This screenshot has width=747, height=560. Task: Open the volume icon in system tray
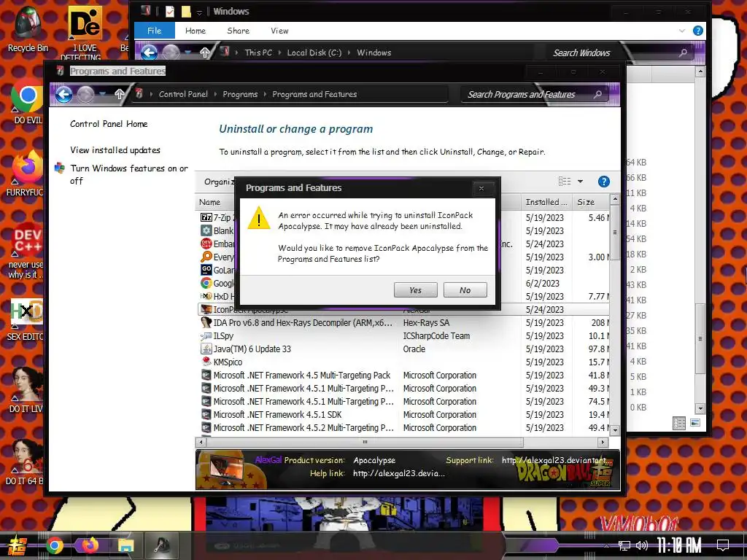642,545
